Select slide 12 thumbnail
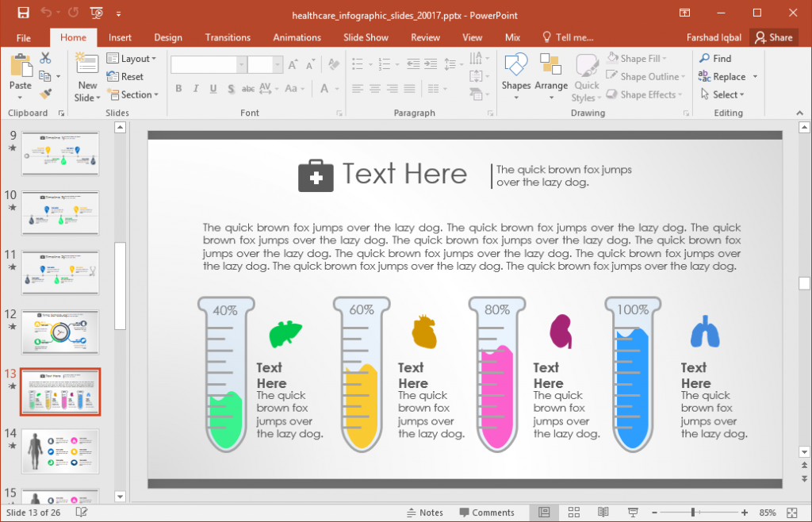 point(60,332)
